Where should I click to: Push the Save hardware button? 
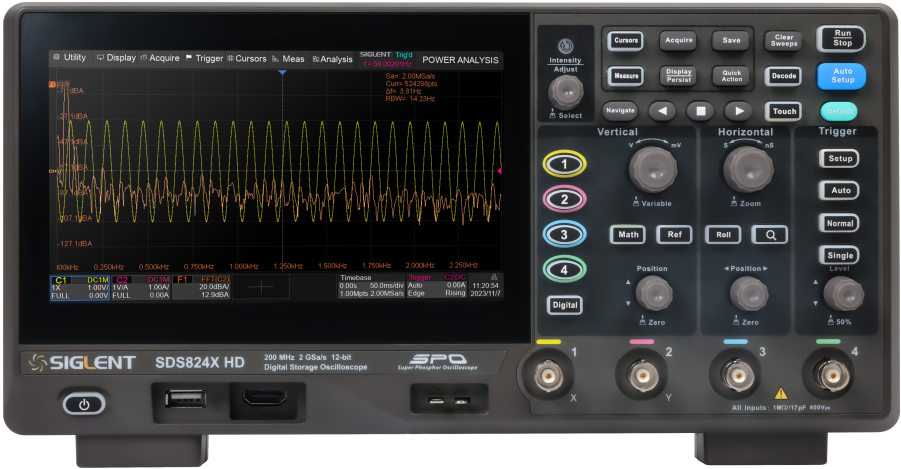pos(731,40)
